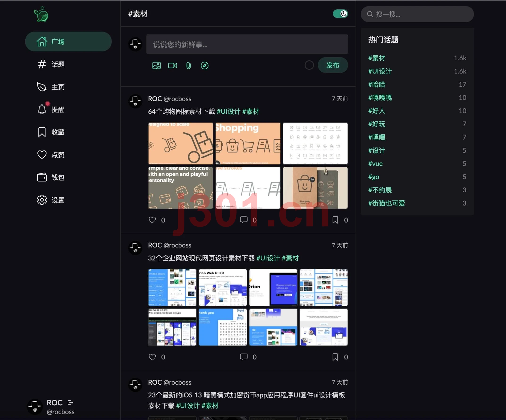The image size is (506, 420).
Task: Attach a video using the camera icon
Action: point(173,66)
